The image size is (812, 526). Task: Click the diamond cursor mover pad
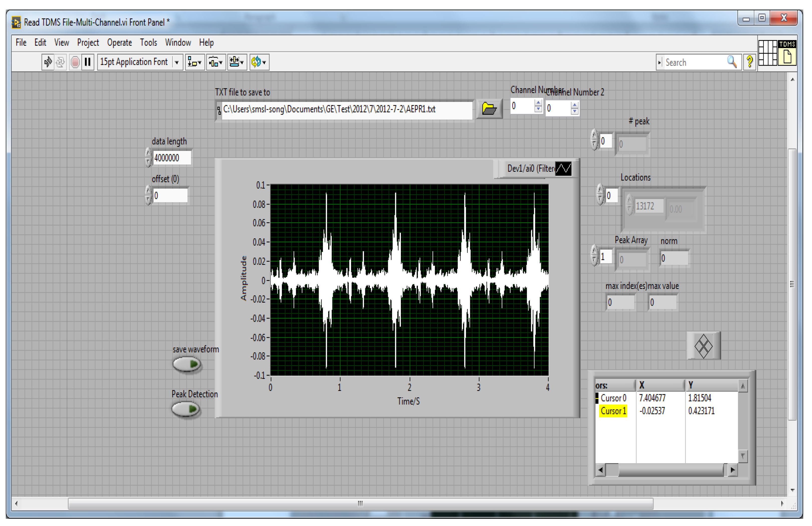pyautogui.click(x=703, y=346)
